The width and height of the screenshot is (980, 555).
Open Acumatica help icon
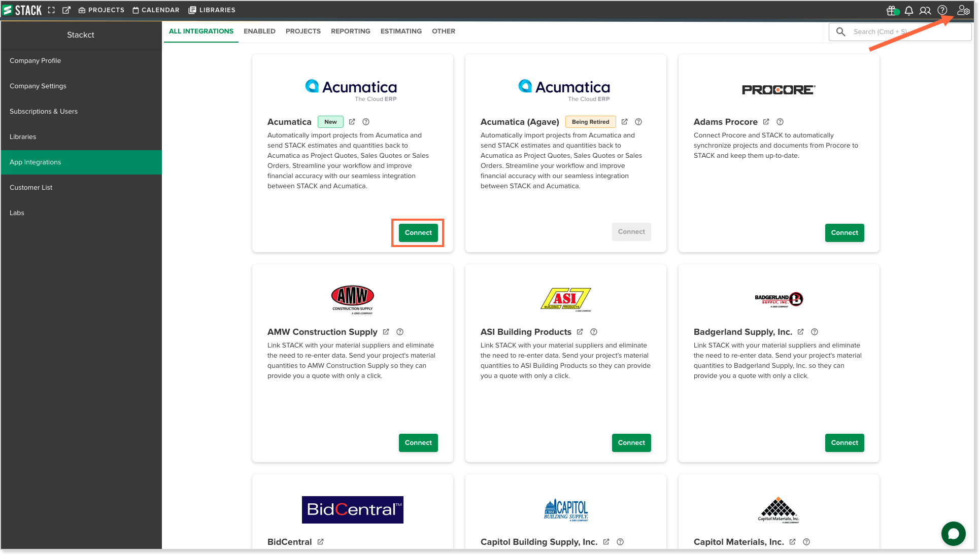(366, 122)
